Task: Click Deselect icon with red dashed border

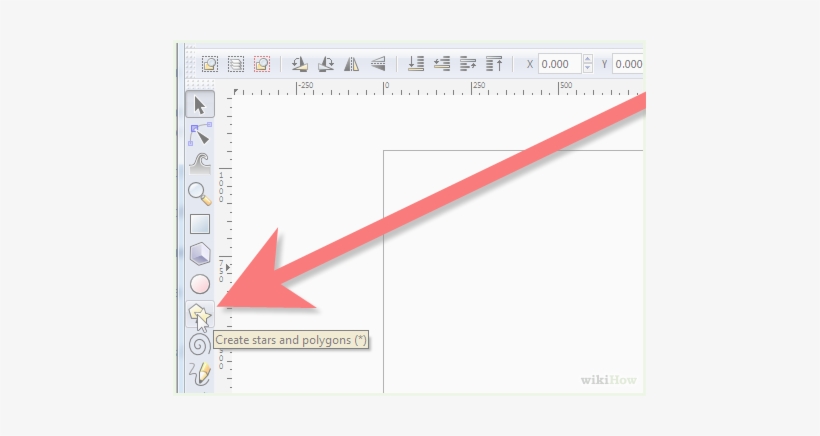Action: 262,64
